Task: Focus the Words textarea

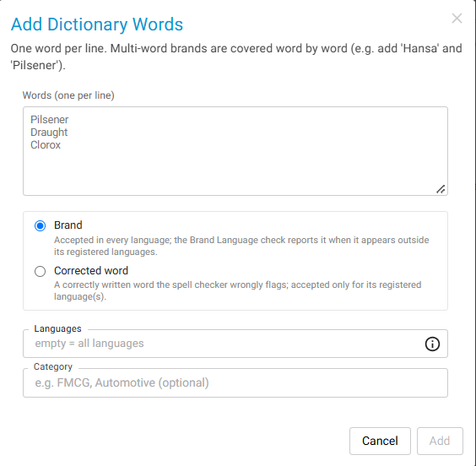Action: 235,151
